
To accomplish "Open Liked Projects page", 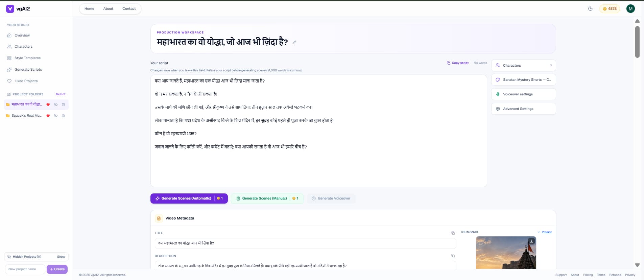I will click(x=26, y=81).
